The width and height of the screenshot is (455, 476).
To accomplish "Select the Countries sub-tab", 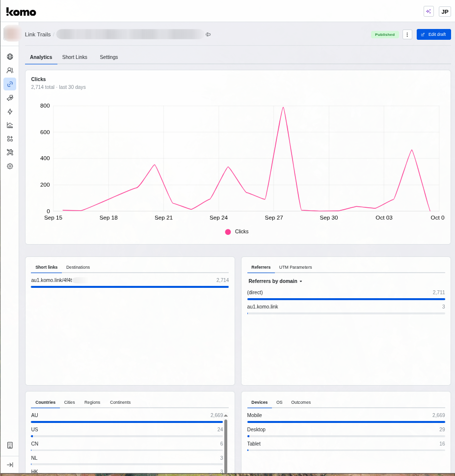I will (45, 402).
